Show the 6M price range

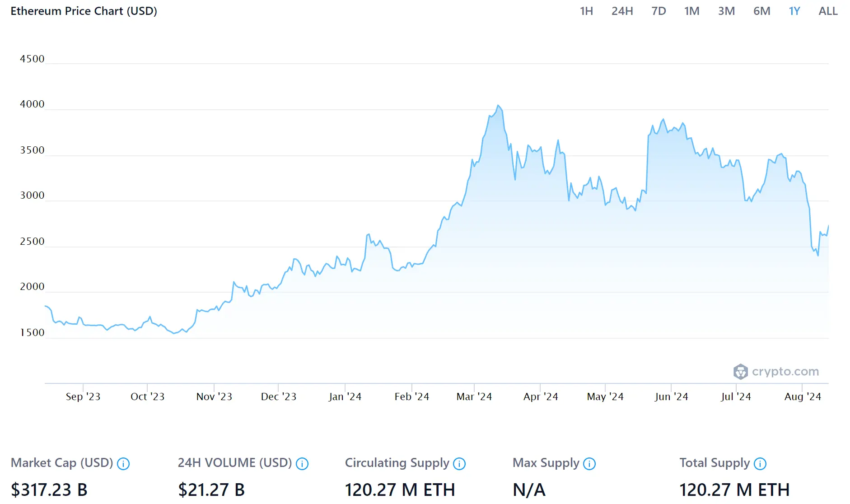pyautogui.click(x=761, y=11)
